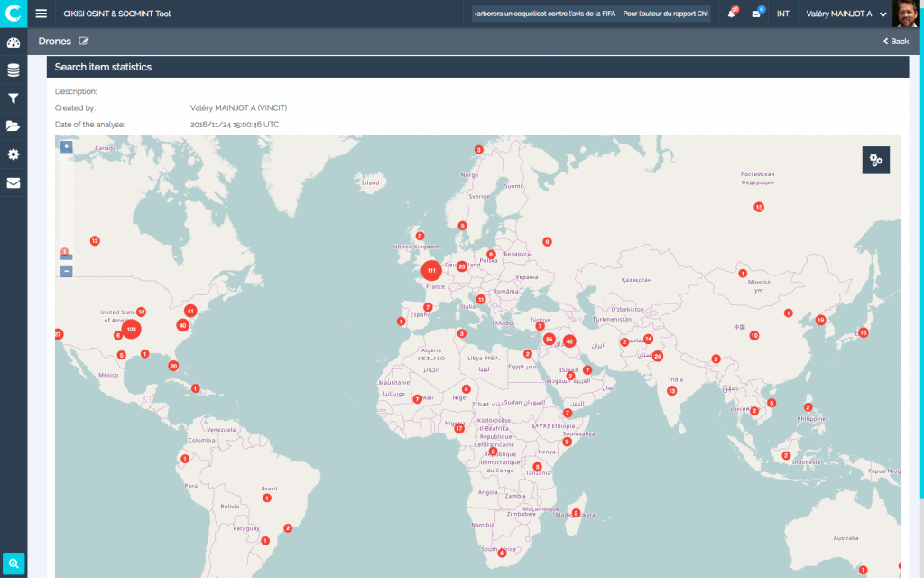
Task: Open the mail icon in sidebar
Action: pos(13,182)
